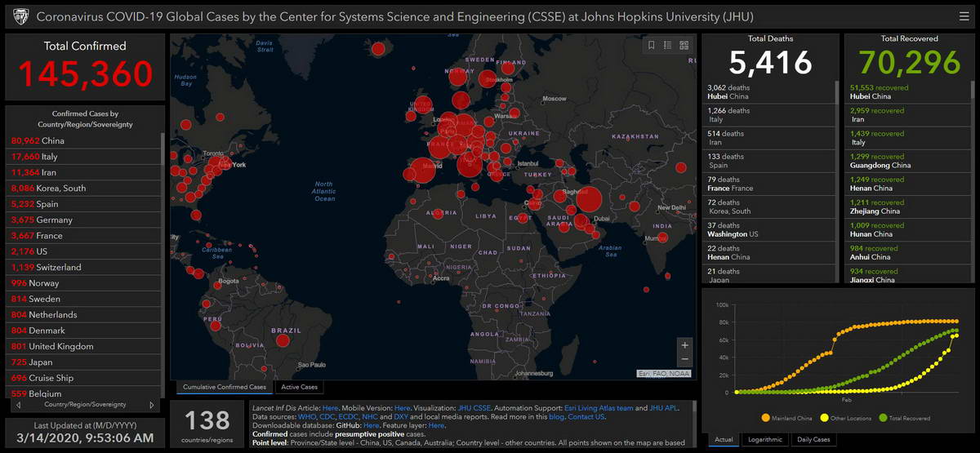Click the Esri, FAO, NOAA attribution label

(x=664, y=374)
